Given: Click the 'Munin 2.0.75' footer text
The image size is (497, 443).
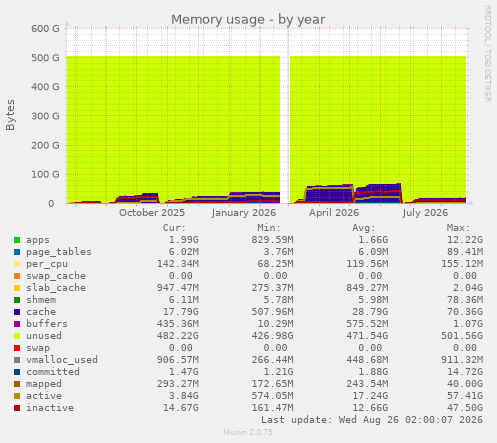Looking at the screenshot, I should click(248, 432).
